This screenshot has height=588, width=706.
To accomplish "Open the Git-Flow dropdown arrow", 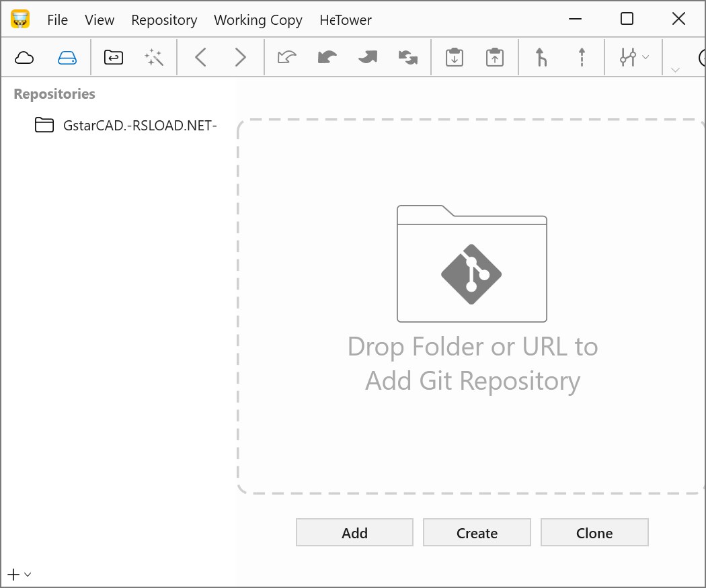I will (645, 57).
